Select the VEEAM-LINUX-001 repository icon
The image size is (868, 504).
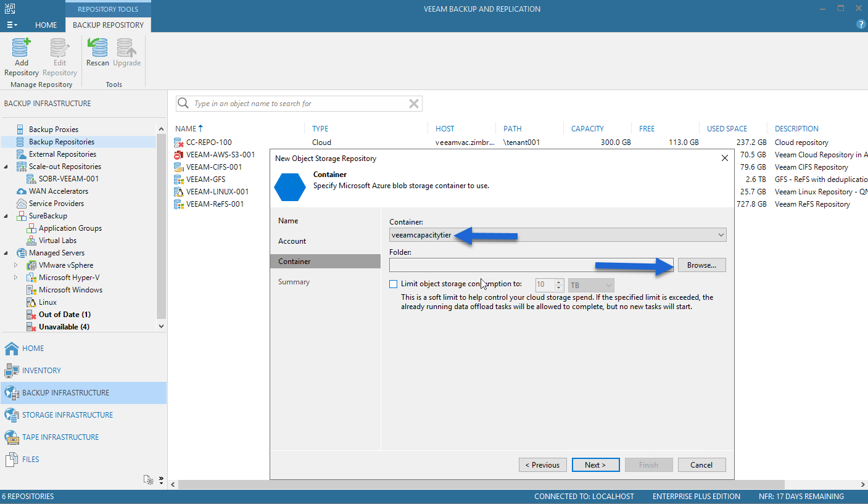[180, 192]
